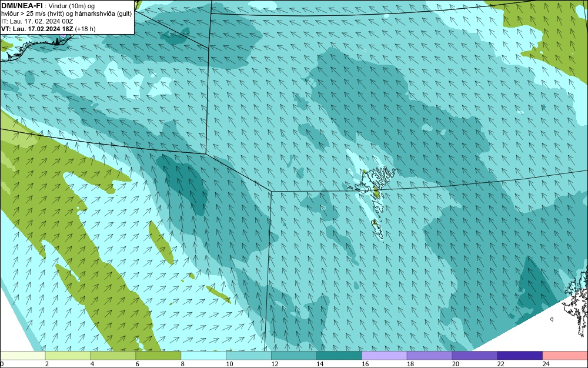Click the "VT: Lau. 17.02.2024 18Z (+18 h)" line
The width and height of the screenshot is (588, 368).
(x=48, y=29)
